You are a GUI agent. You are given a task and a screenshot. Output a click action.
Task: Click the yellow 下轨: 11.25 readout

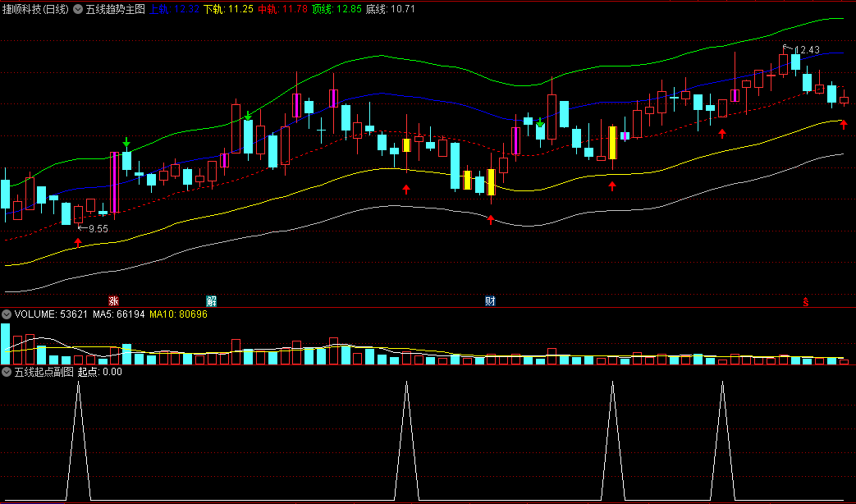[x=228, y=9]
